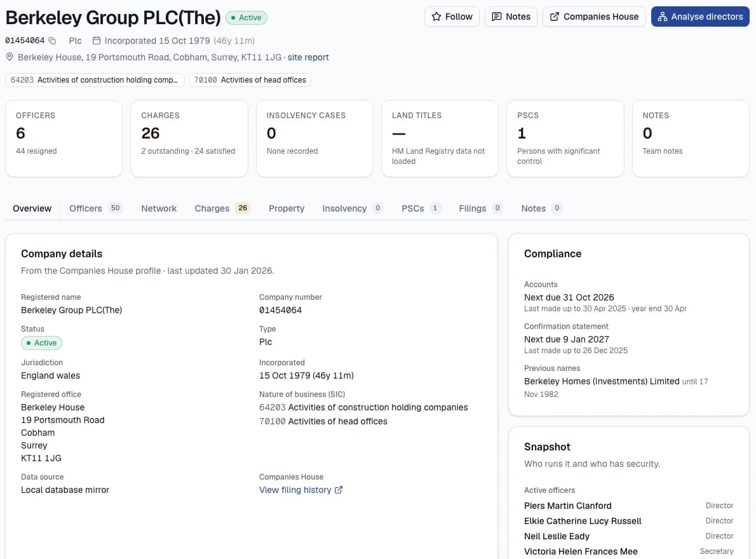Click the KT11 1JG postcode line
This screenshot has height=559, width=756.
click(41, 458)
